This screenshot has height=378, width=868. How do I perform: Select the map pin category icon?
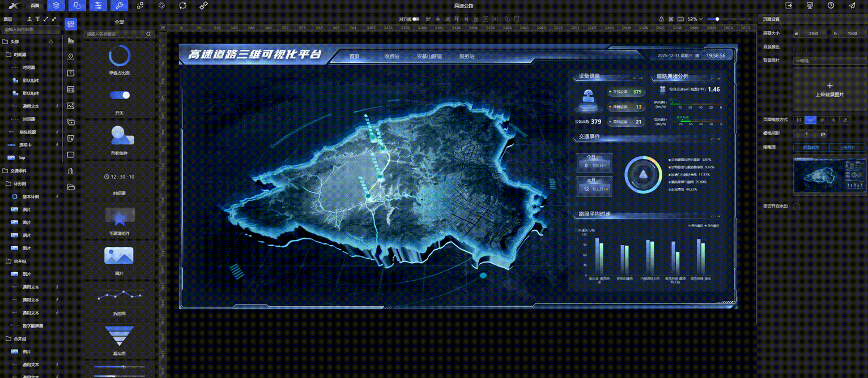click(71, 57)
